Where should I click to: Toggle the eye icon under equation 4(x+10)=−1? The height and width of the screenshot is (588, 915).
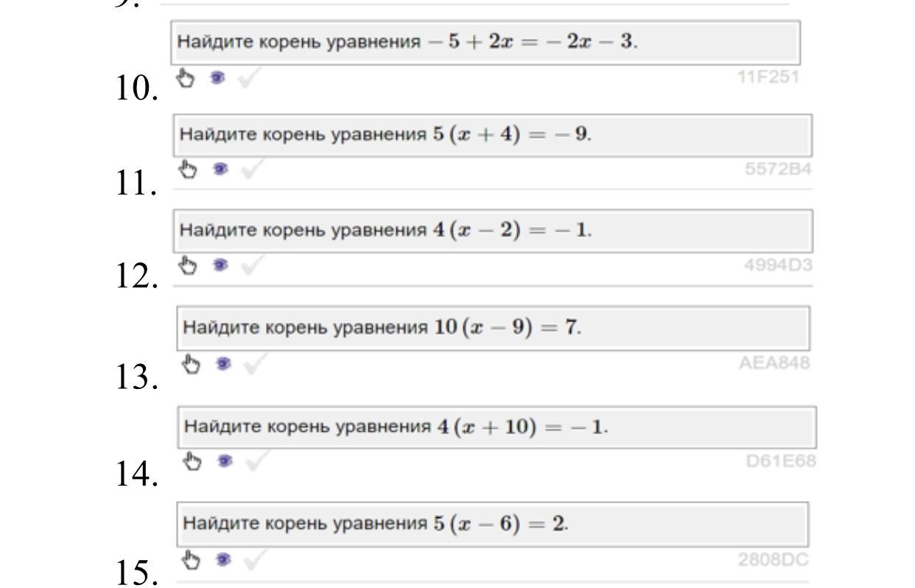pyautogui.click(x=221, y=461)
